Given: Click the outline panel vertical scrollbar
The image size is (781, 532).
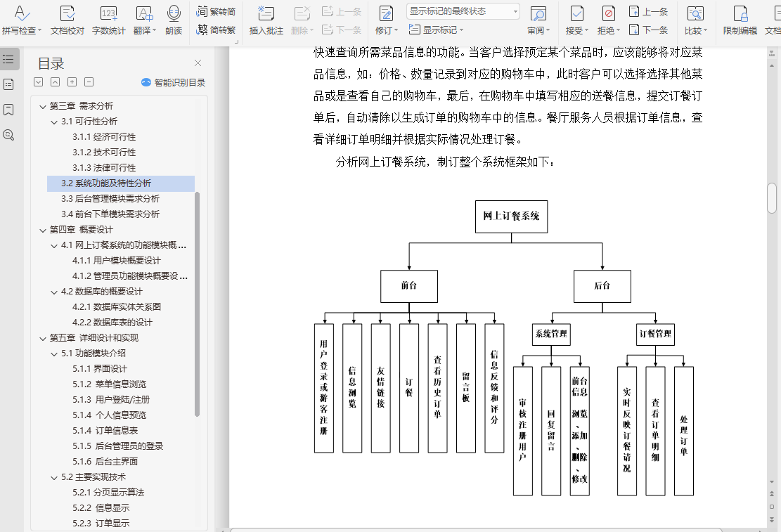Looking at the screenshot, I should (x=198, y=304).
